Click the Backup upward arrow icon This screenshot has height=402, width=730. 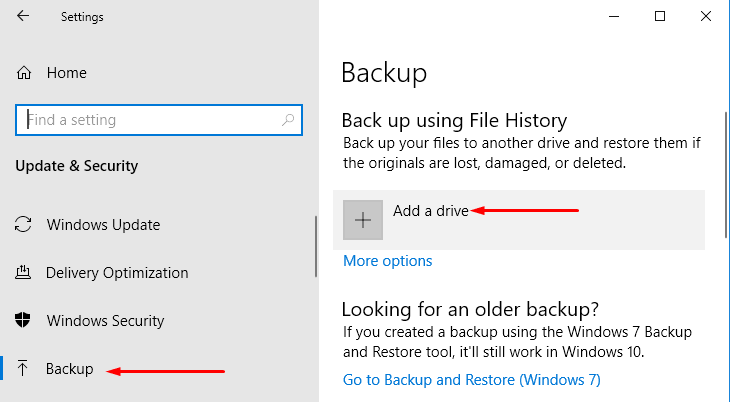point(24,369)
